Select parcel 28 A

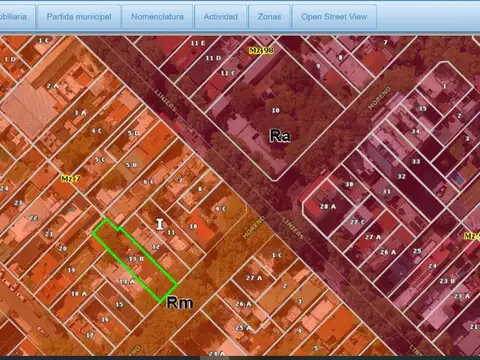pos(328,207)
